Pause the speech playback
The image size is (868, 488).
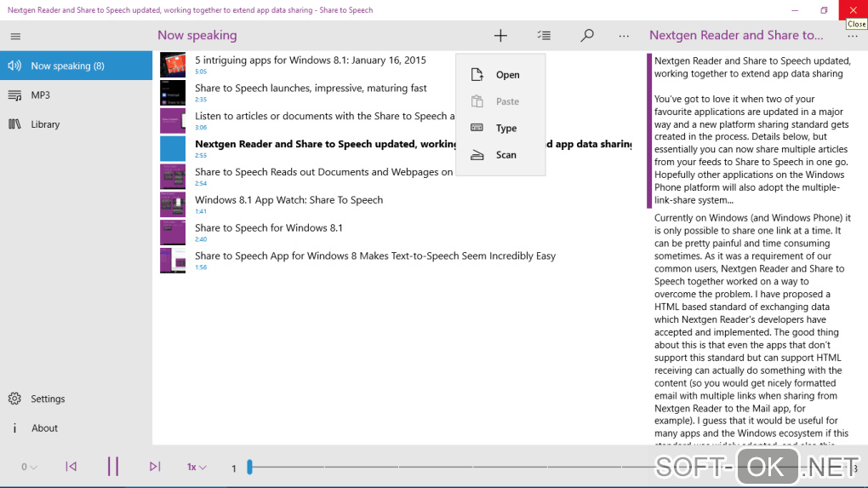coord(113,467)
